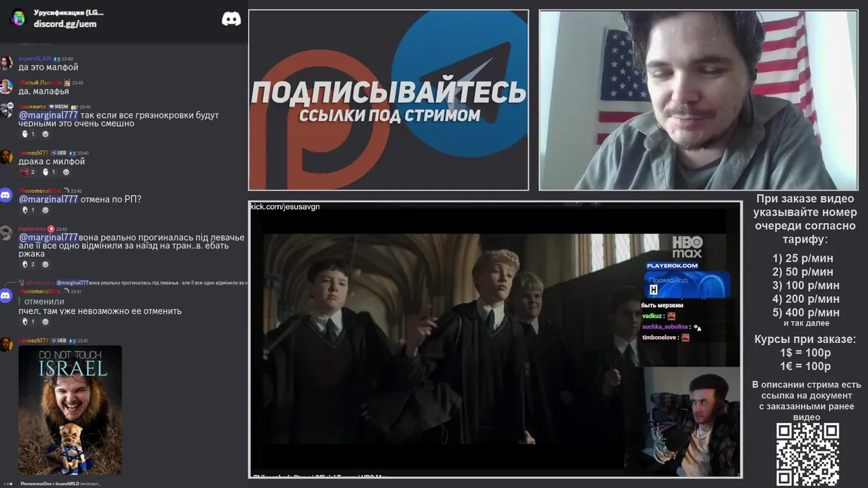Add reaction smiley under 'грязнокровки' message
Image resolution: width=868 pixels, height=488 pixels.
[x=45, y=134]
